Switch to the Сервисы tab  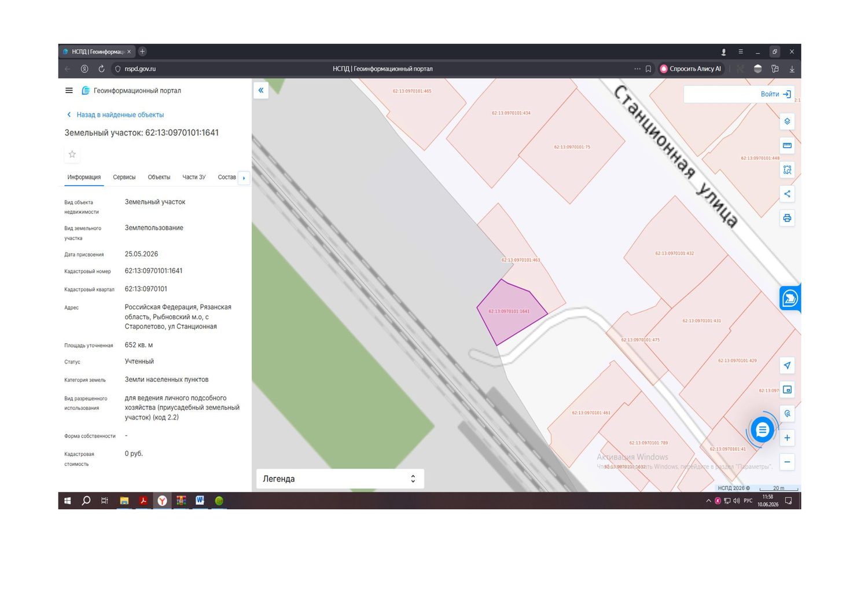coord(124,177)
